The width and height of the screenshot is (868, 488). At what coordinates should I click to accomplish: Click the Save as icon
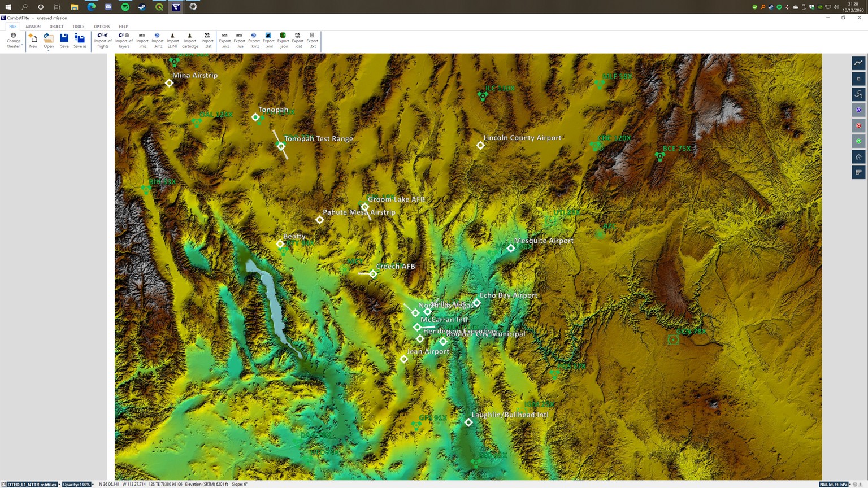[80, 40]
